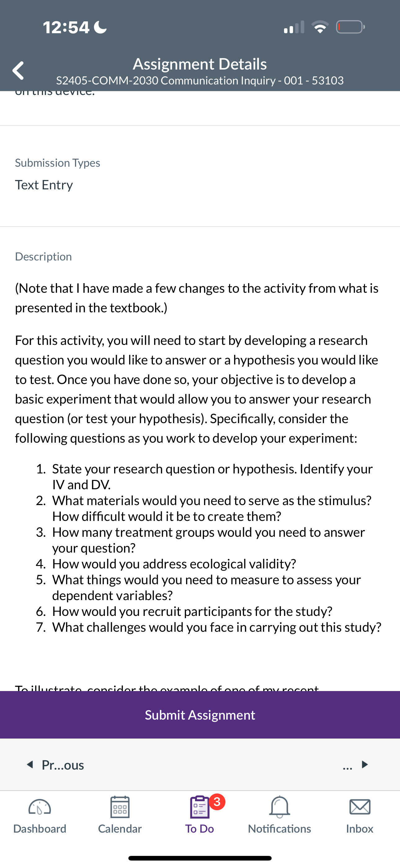The height and width of the screenshot is (868, 400).
Task: Open the Calendar tab icon
Action: click(x=120, y=807)
